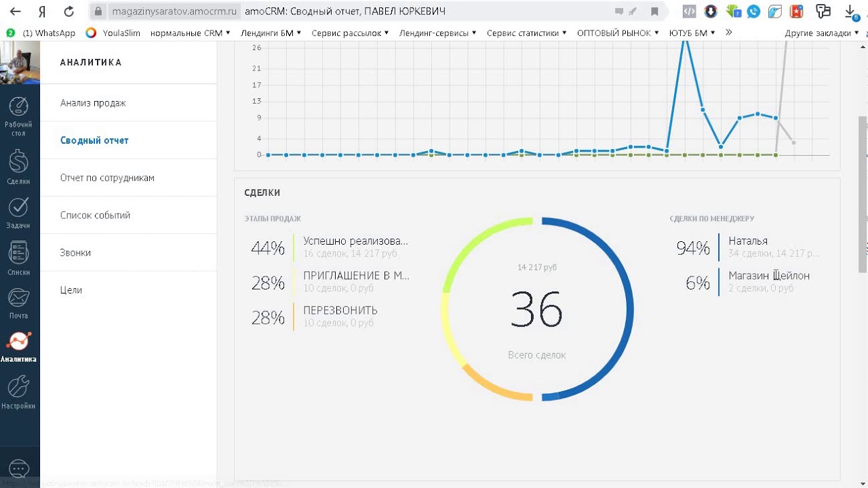The height and width of the screenshot is (488, 868).
Task: Open the blue bird feather extension
Action: [x=775, y=12]
